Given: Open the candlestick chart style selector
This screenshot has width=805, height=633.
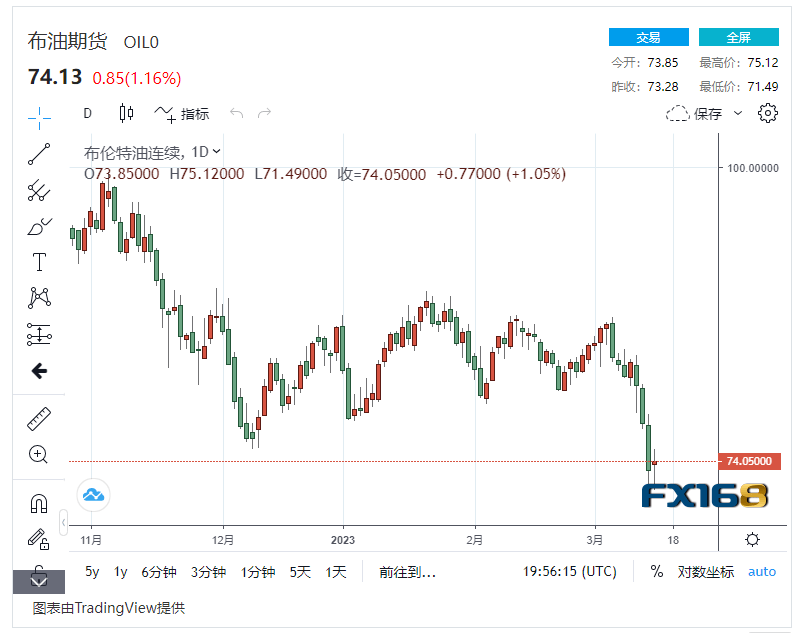Looking at the screenshot, I should (126, 113).
